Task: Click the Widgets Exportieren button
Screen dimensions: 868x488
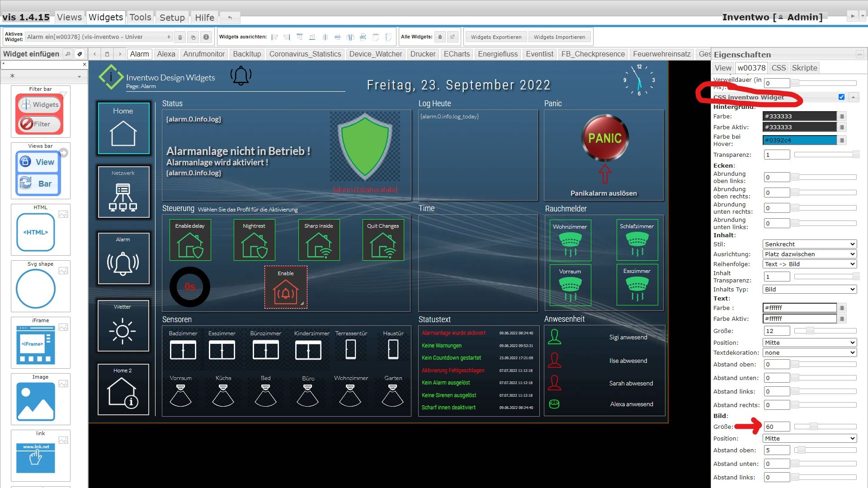Action: click(x=495, y=37)
